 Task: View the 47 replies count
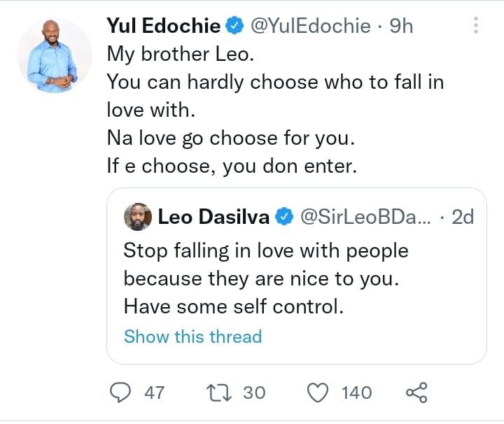pos(154,393)
